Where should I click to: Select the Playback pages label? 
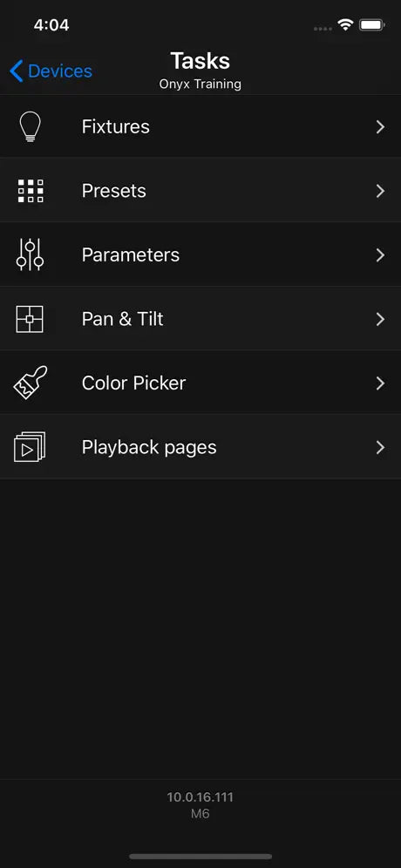[149, 447]
